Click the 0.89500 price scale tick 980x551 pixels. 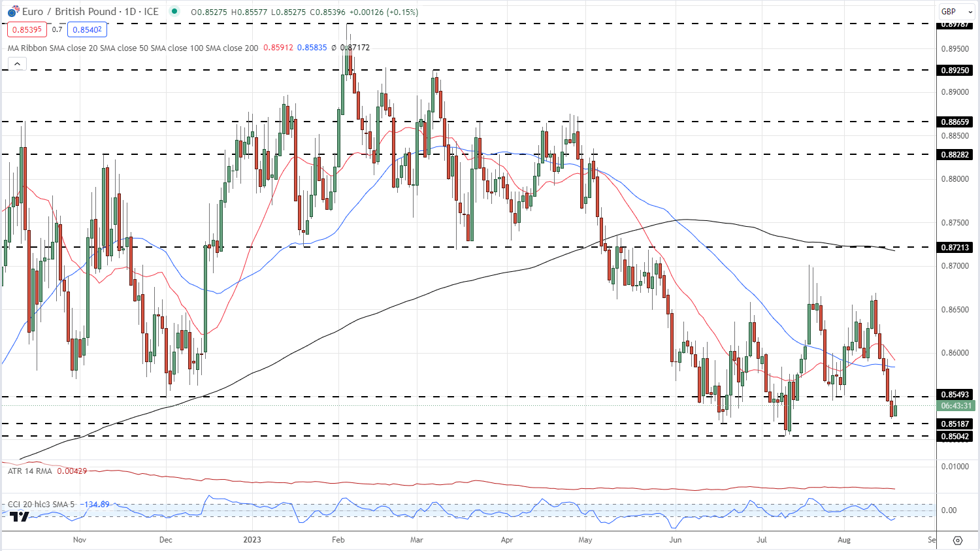point(955,49)
